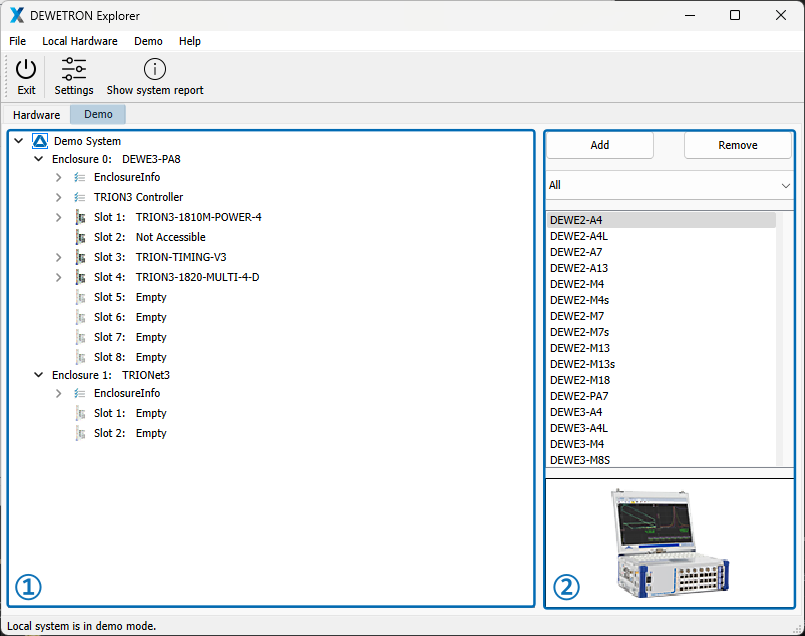
Task: Select DEWE3-A4 in the list
Action: tap(661, 412)
